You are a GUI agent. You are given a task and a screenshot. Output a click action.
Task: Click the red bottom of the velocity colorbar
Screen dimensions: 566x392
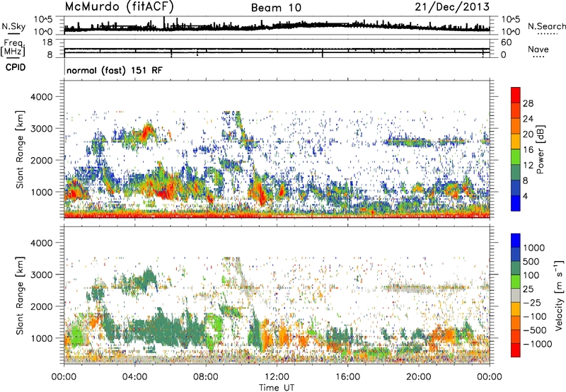pyautogui.click(x=516, y=350)
